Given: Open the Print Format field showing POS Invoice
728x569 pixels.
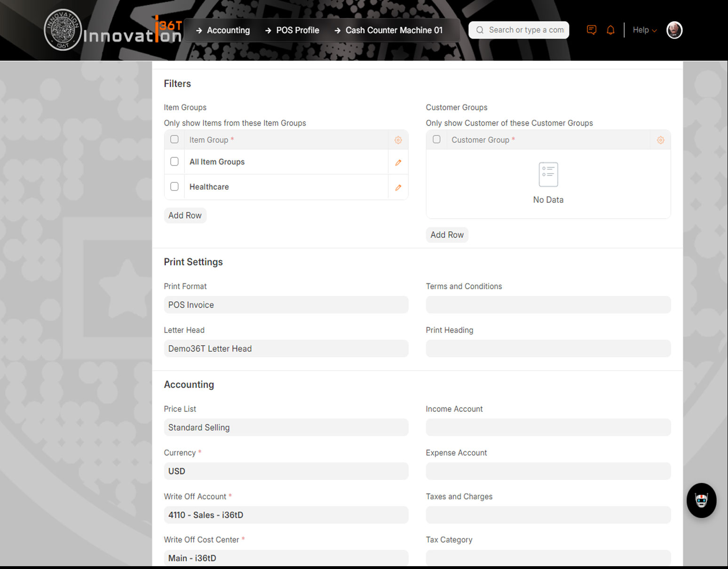Looking at the screenshot, I should click(x=286, y=305).
